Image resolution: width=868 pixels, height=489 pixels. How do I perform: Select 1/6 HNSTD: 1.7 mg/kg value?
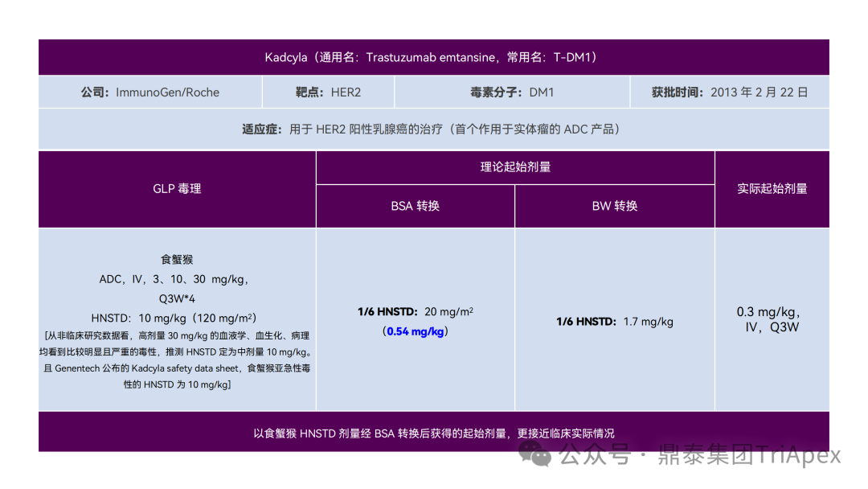pyautogui.click(x=615, y=322)
